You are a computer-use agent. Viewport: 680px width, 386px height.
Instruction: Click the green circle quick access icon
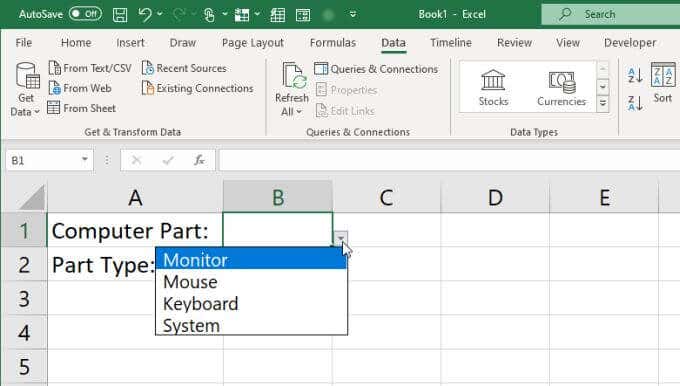click(328, 15)
